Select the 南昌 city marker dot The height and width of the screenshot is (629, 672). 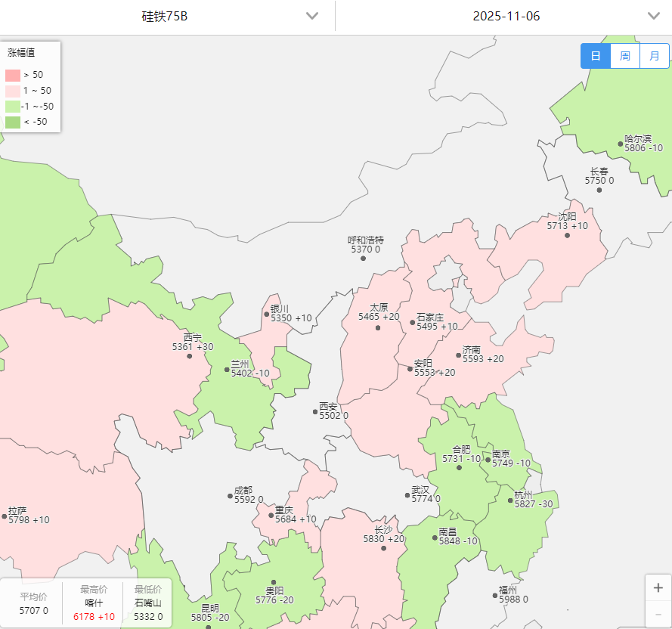(435, 538)
